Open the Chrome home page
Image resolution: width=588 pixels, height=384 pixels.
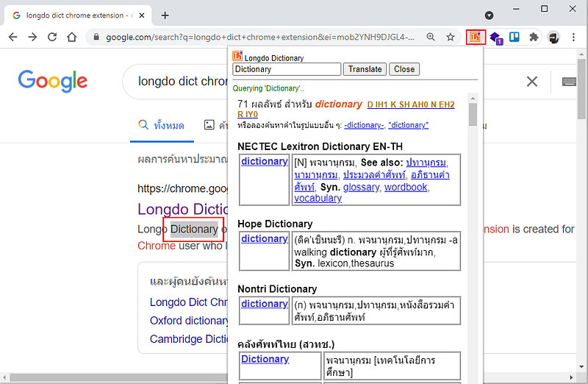coord(71,37)
